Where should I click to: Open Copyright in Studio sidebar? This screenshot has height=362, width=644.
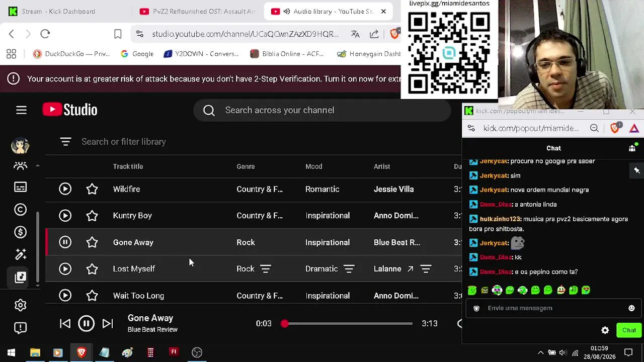20,210
